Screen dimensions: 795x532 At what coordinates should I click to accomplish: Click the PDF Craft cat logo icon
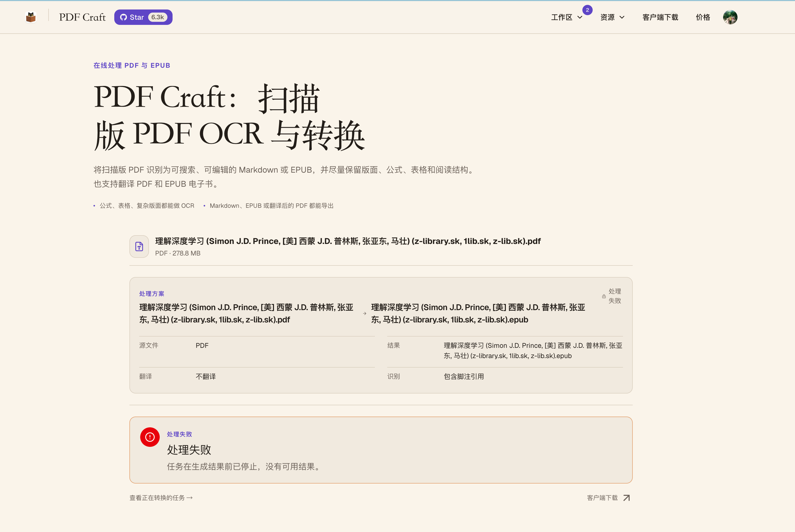click(x=31, y=17)
